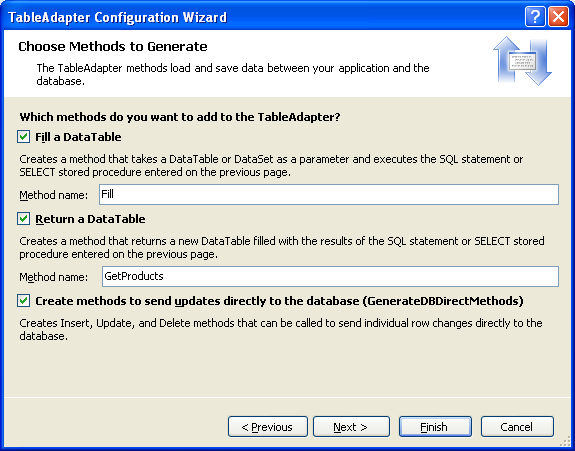Close the TableAdapter Configuration Wizard window

[x=558, y=17]
